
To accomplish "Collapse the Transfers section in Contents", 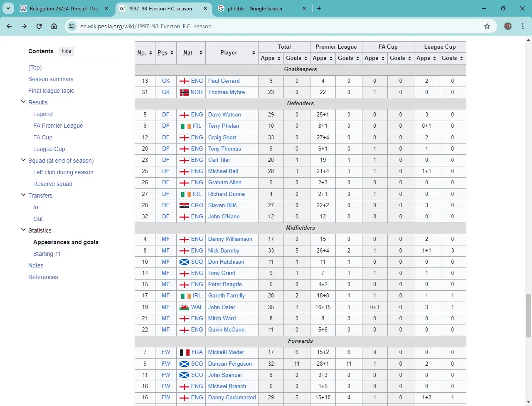I will coord(23,195).
